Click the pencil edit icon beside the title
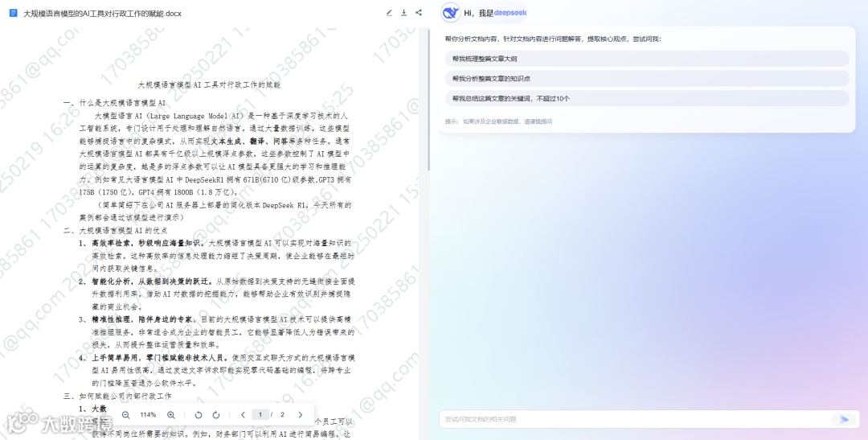The height and width of the screenshot is (440, 868). point(389,13)
